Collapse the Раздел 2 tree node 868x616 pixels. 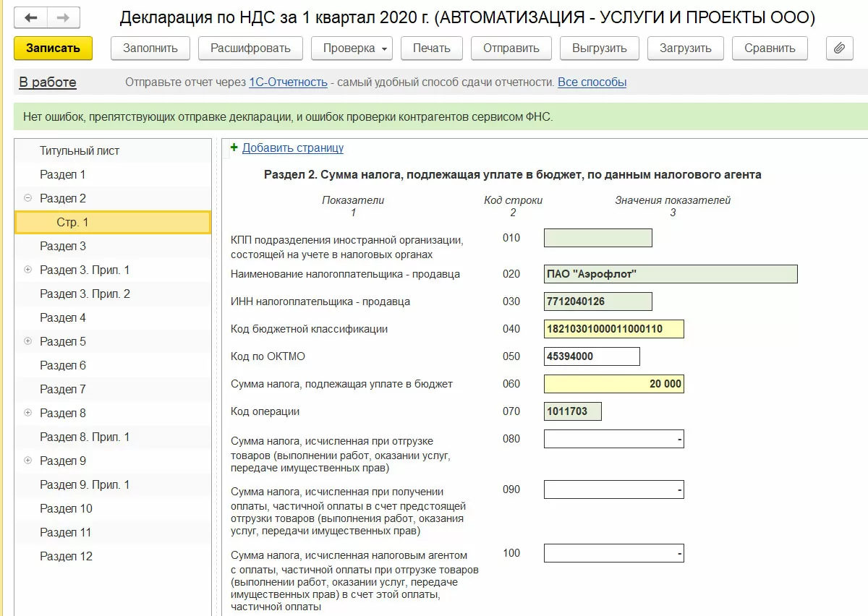pyautogui.click(x=28, y=198)
